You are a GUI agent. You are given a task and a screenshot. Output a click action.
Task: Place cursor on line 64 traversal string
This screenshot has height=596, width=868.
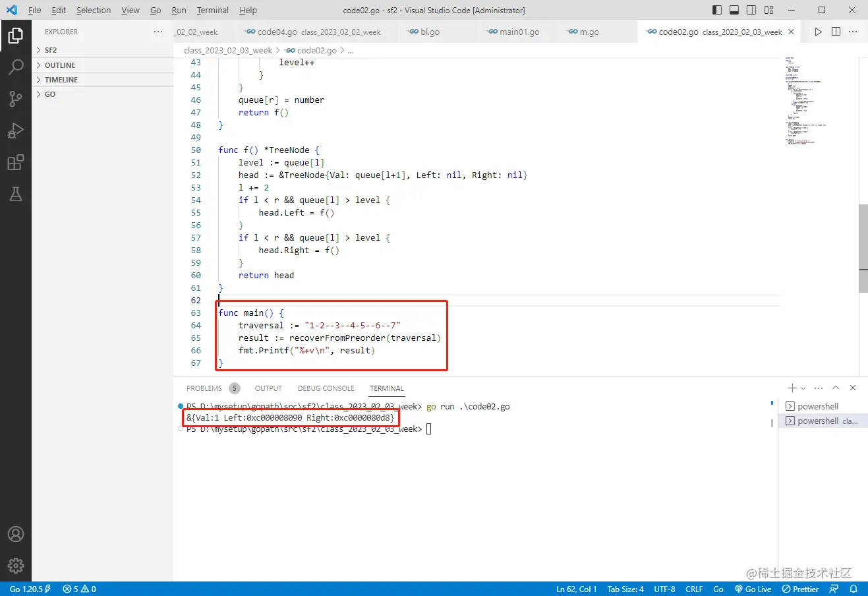coord(352,325)
